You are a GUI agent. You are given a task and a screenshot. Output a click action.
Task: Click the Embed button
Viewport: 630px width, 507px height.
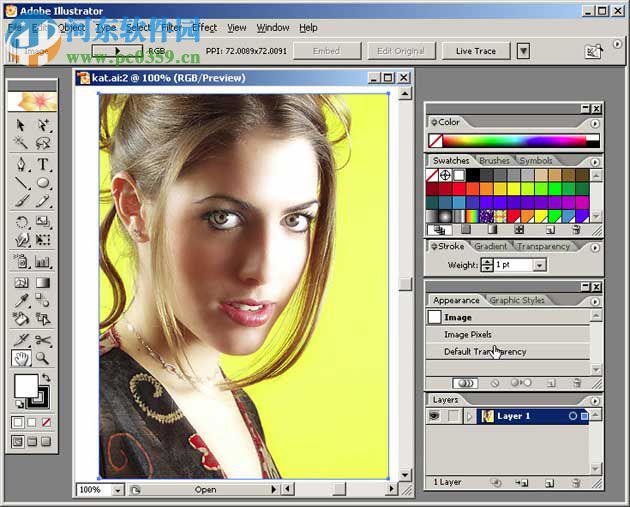326,51
